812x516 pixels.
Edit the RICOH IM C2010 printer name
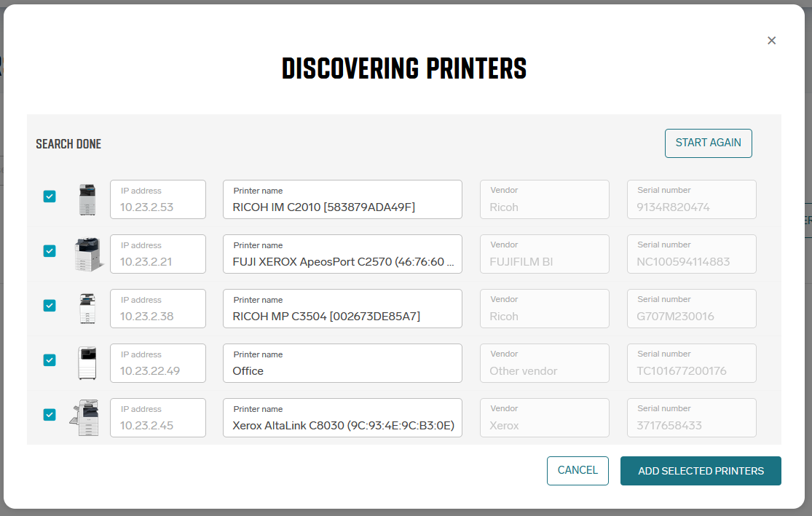pos(342,207)
